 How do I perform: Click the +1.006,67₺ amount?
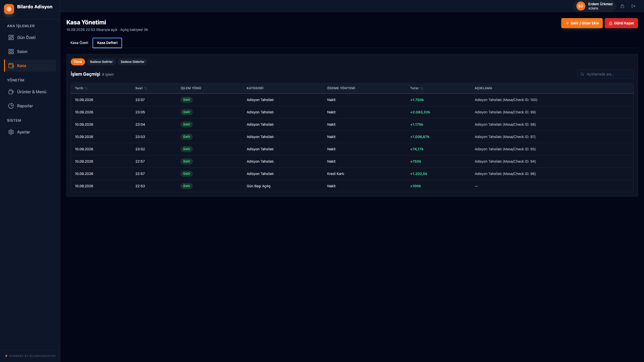pyautogui.click(x=420, y=137)
